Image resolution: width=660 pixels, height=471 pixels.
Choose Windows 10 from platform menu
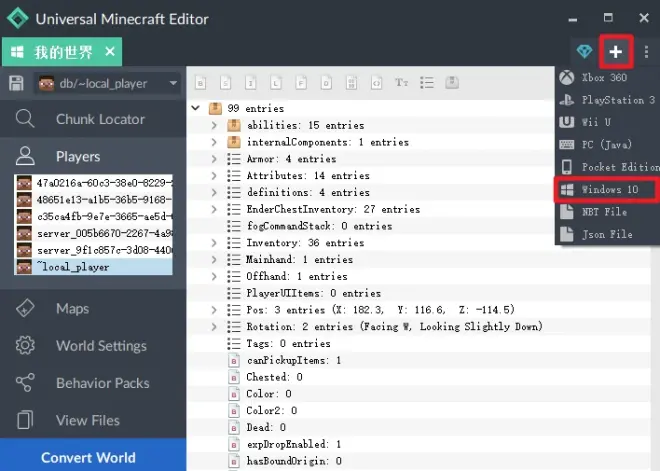click(x=607, y=189)
